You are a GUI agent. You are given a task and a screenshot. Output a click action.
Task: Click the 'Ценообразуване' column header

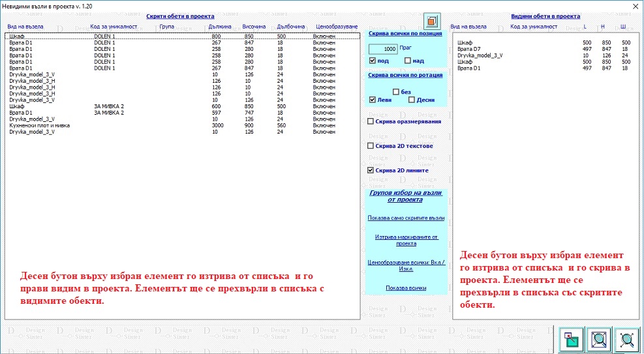[x=337, y=27]
